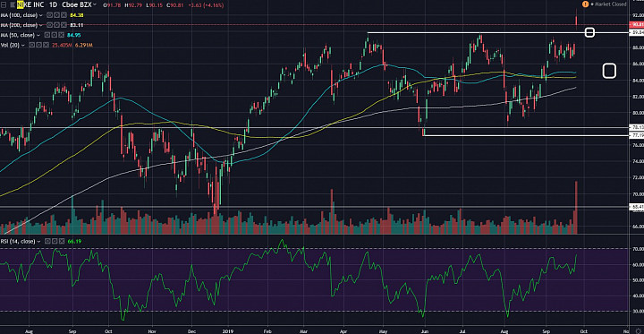Hide the Vol (20) indicator
This screenshot has height=334, width=644.
tap(32, 45)
